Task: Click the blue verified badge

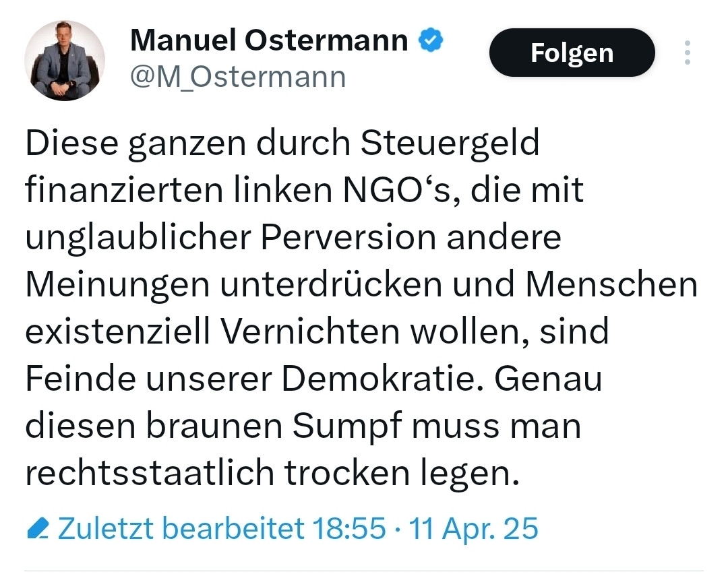Action: pyautogui.click(x=431, y=40)
